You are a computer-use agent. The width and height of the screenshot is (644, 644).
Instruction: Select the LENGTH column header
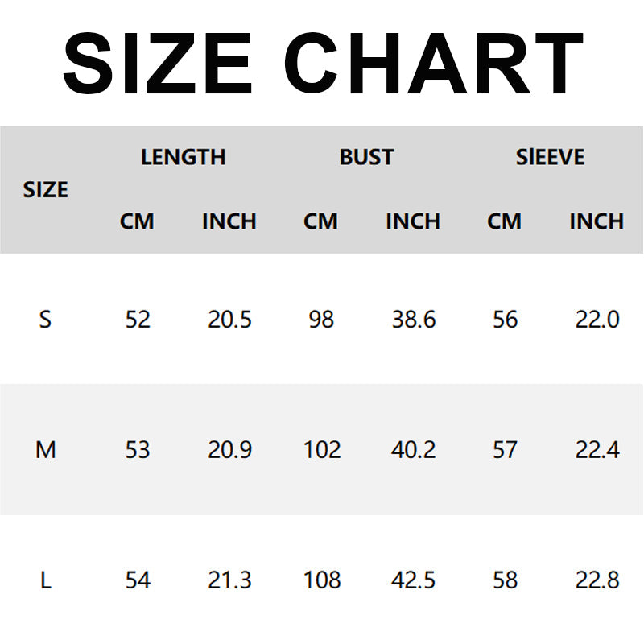(x=184, y=157)
